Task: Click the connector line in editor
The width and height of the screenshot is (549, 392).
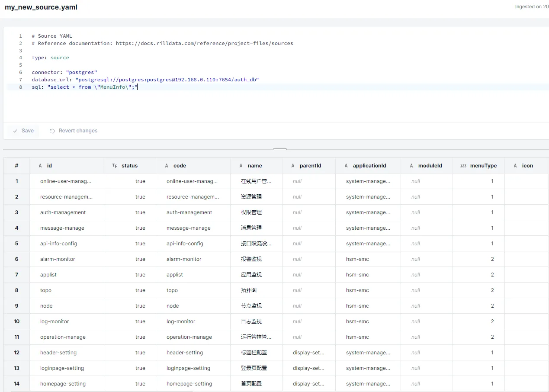Action: (64, 72)
